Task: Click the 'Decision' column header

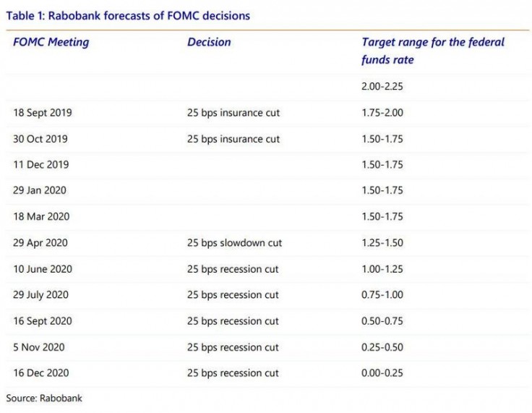Action: pos(209,42)
